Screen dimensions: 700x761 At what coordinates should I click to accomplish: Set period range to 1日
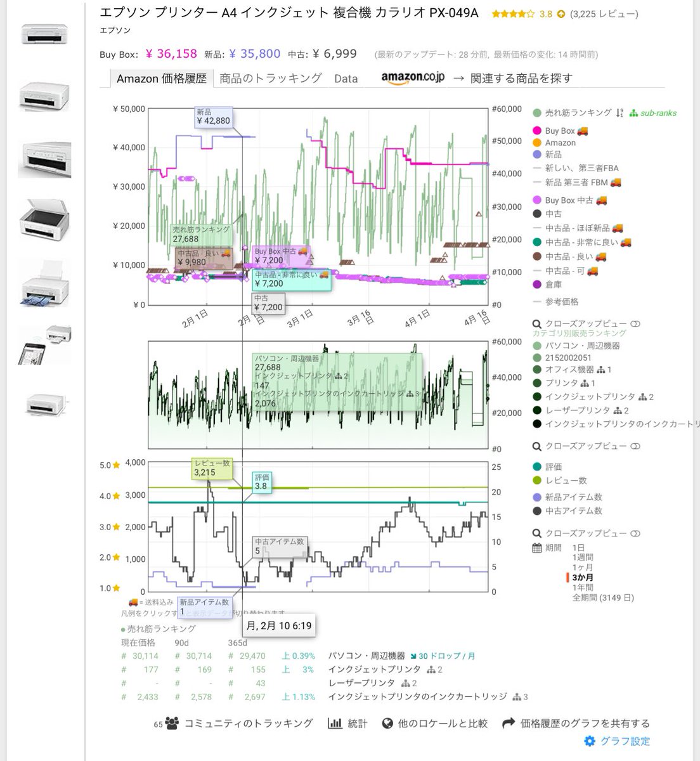(578, 547)
